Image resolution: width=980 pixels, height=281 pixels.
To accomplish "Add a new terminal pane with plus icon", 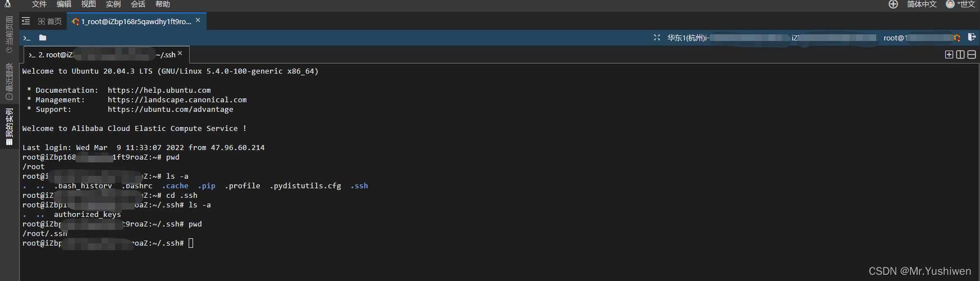I will click(949, 55).
